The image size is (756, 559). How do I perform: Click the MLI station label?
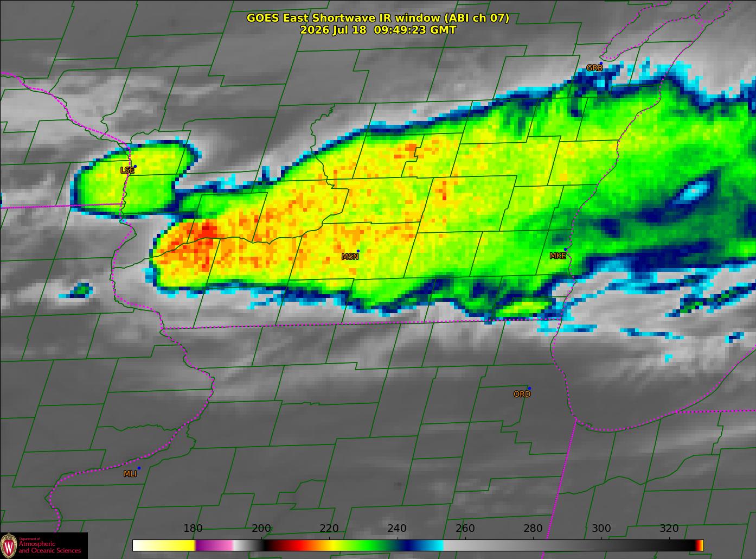pos(130,473)
